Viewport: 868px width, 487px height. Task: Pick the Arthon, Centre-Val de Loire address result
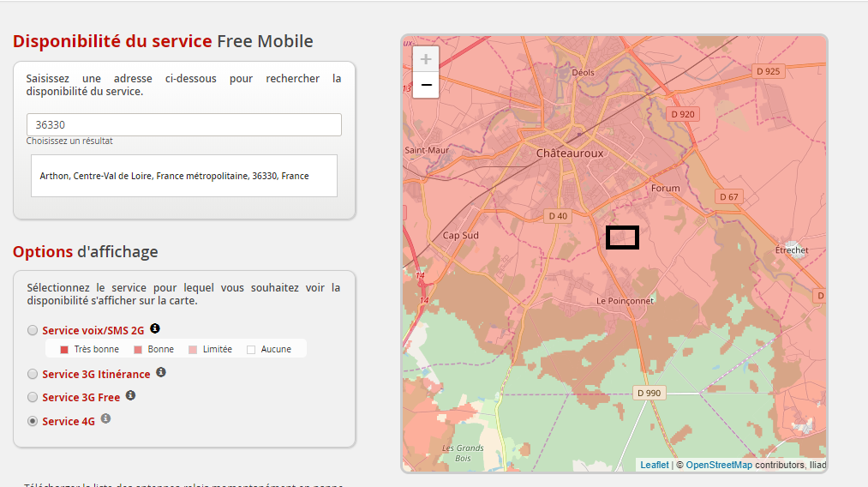coord(174,176)
